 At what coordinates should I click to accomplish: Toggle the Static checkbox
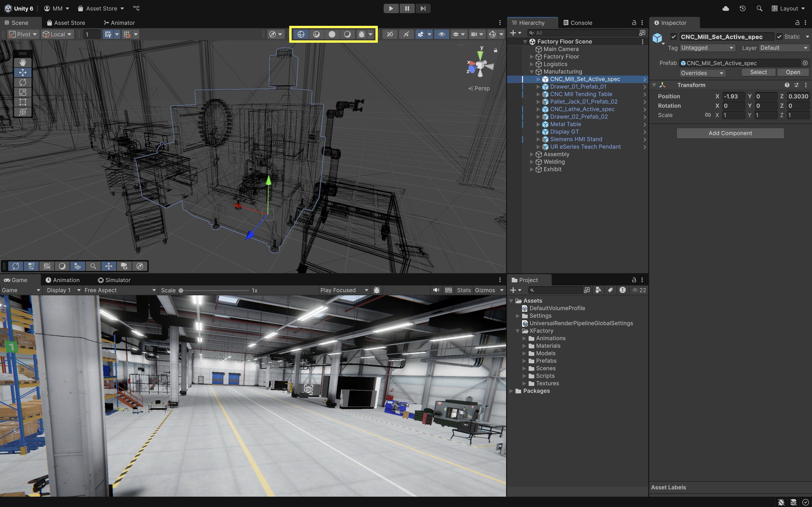coord(779,37)
